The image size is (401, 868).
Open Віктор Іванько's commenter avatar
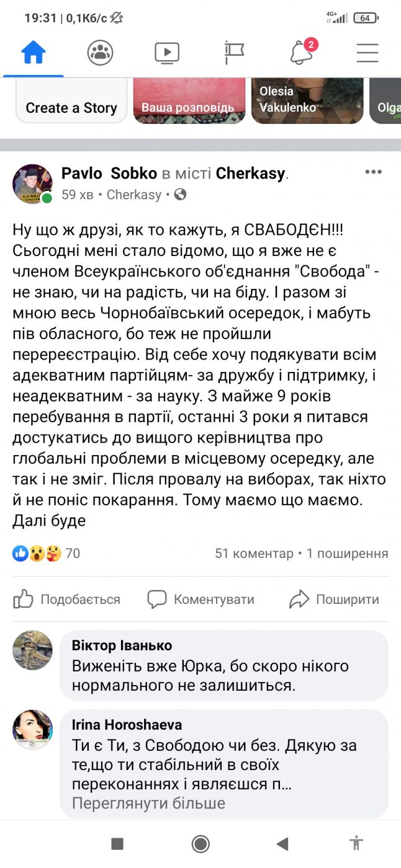coord(32,650)
